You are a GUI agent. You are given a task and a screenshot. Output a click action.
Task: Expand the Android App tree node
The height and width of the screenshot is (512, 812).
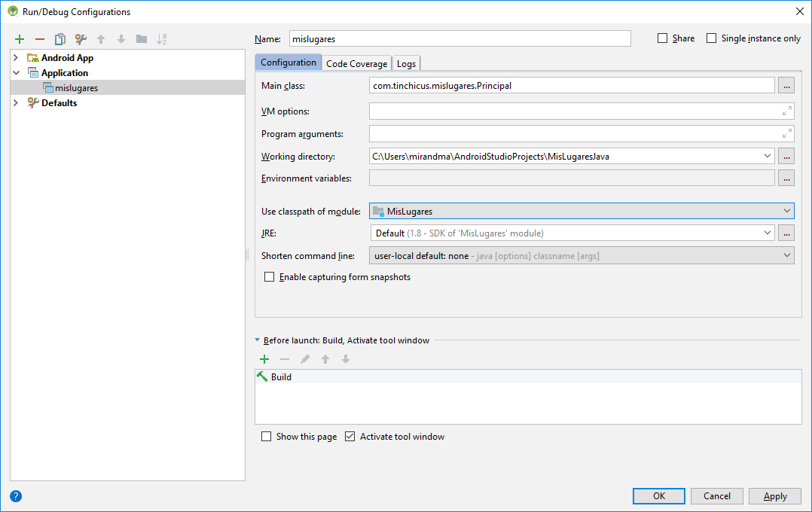16,58
